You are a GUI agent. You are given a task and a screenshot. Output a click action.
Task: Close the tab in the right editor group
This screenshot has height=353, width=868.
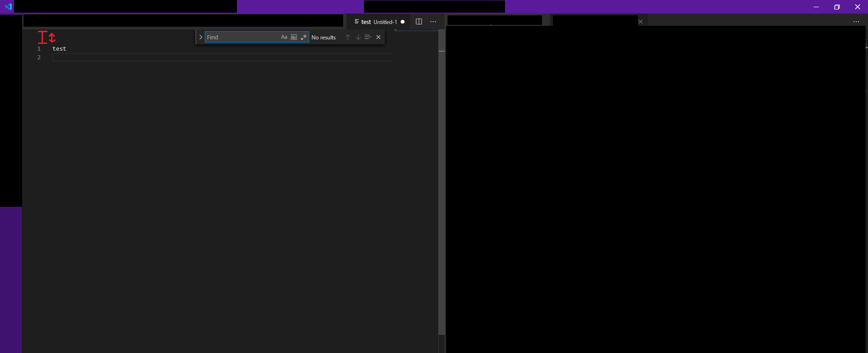pyautogui.click(x=641, y=22)
